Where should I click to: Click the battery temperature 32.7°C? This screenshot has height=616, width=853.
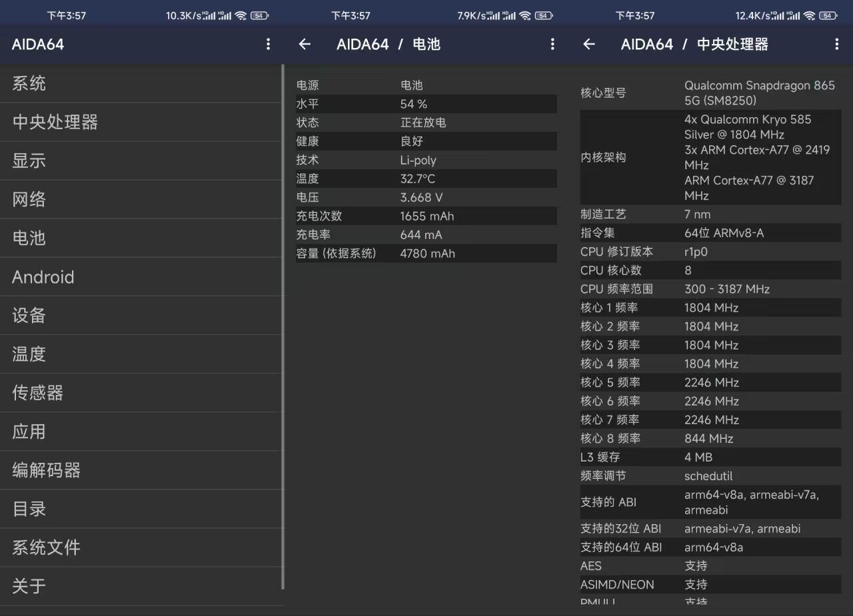(418, 178)
